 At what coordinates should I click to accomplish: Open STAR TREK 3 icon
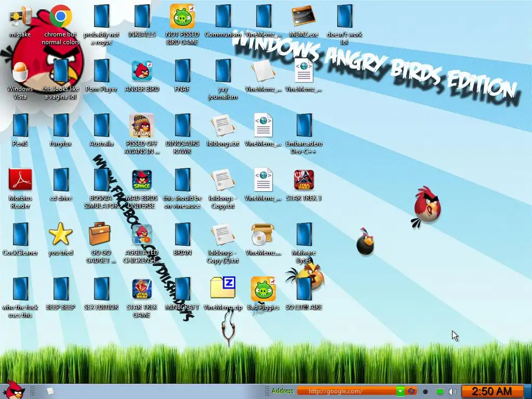303,180
